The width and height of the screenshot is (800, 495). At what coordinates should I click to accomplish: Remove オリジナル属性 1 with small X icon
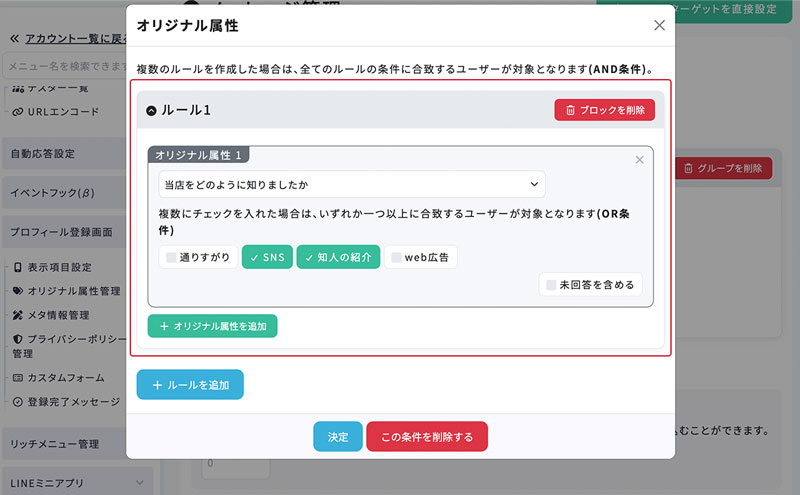click(640, 159)
